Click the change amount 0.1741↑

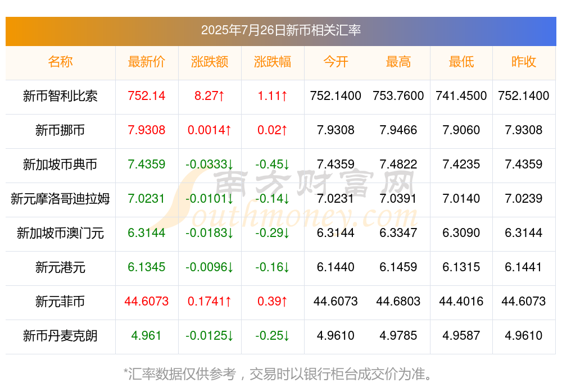coord(209,302)
